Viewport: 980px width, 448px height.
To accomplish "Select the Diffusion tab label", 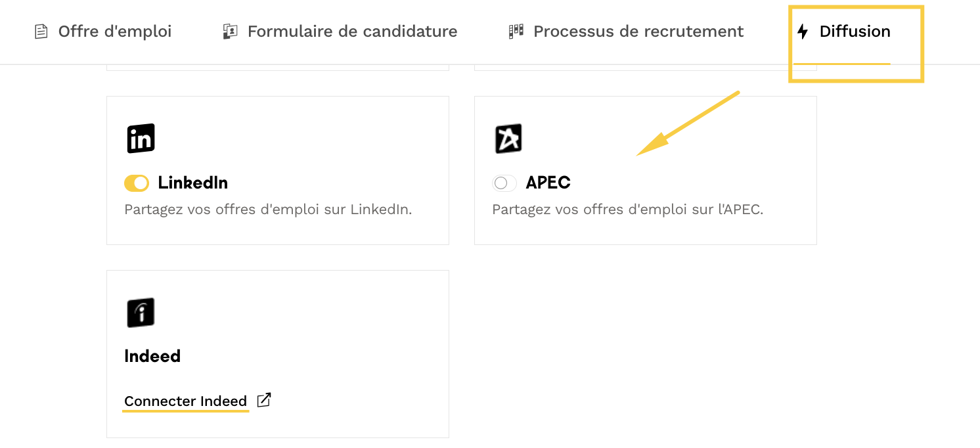I will click(855, 32).
